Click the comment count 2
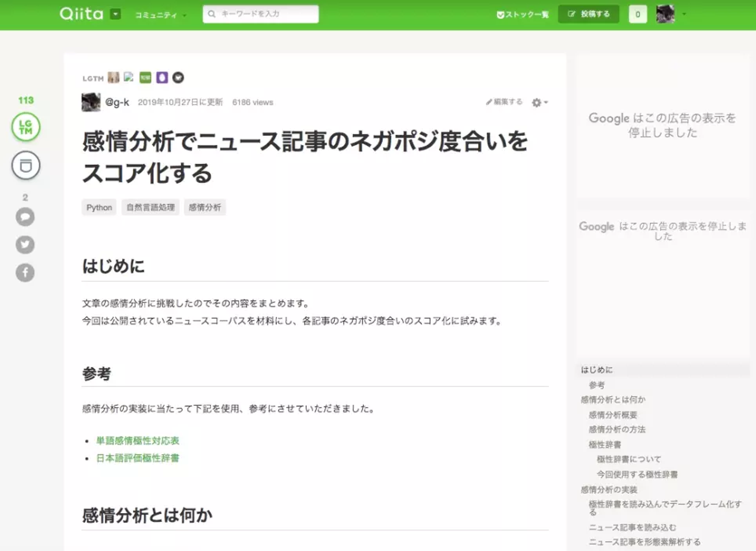Screen dimensions: 756x551 tap(25, 197)
